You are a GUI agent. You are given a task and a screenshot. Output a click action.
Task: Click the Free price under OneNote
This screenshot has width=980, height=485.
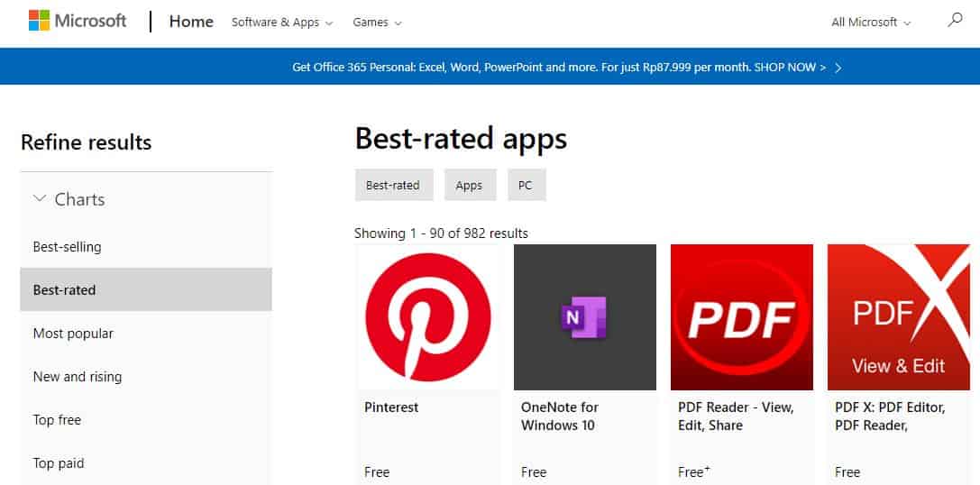(x=534, y=471)
